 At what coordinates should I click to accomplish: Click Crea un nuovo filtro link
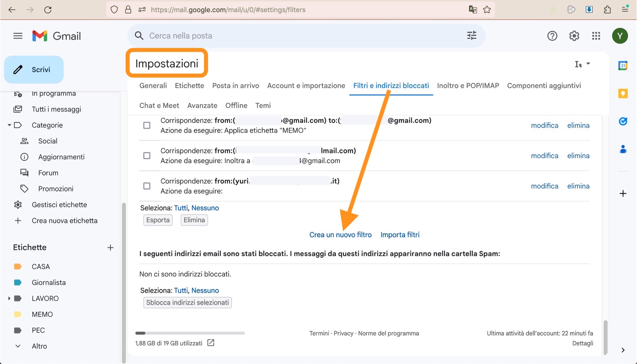tap(340, 235)
